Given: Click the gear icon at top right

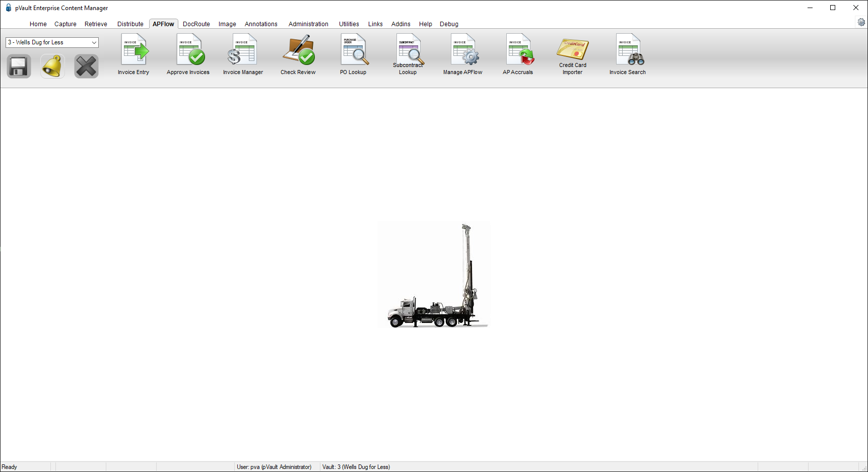Looking at the screenshot, I should pos(861,22).
